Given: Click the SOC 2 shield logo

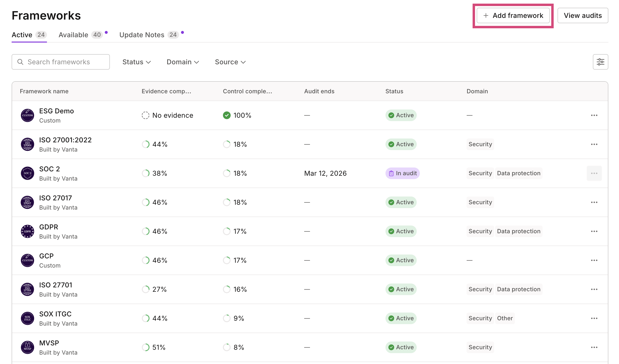Looking at the screenshot, I should [x=27, y=173].
